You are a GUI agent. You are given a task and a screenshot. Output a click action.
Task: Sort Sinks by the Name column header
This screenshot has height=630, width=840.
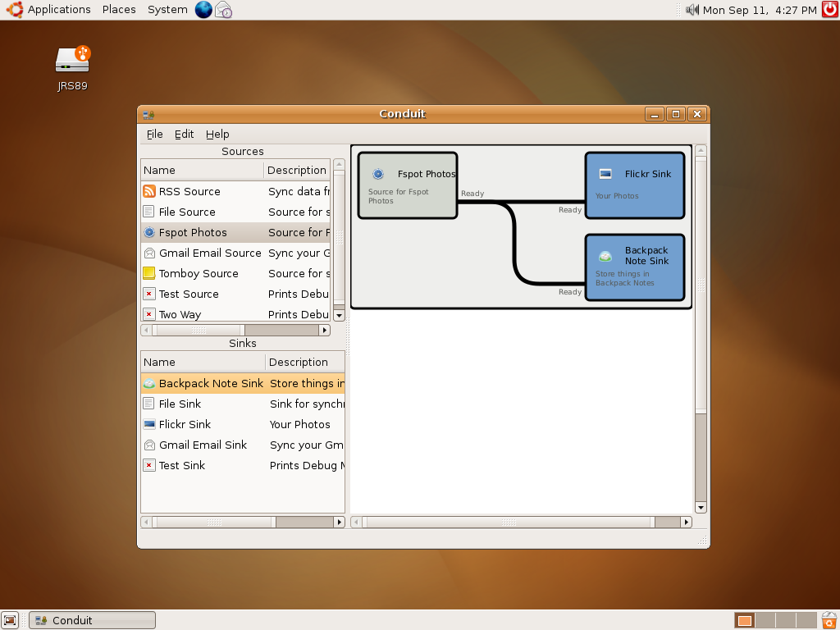click(x=203, y=362)
